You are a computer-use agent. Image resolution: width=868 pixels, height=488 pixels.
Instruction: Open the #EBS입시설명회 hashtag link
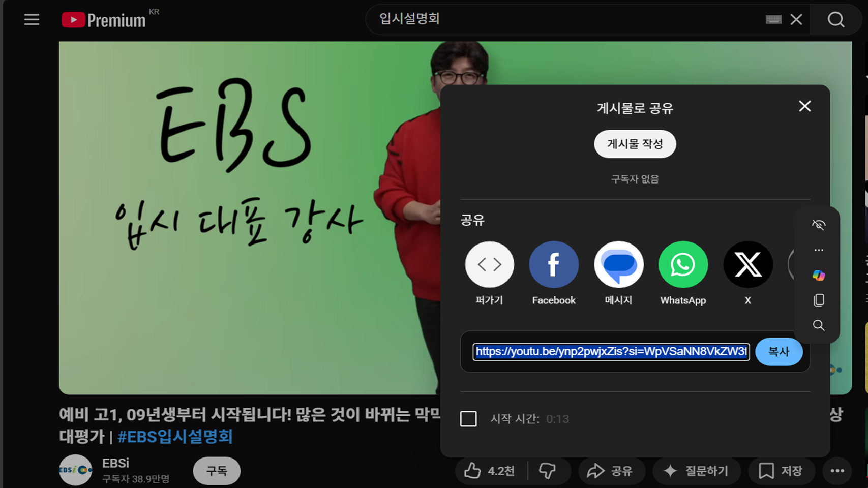click(x=175, y=437)
